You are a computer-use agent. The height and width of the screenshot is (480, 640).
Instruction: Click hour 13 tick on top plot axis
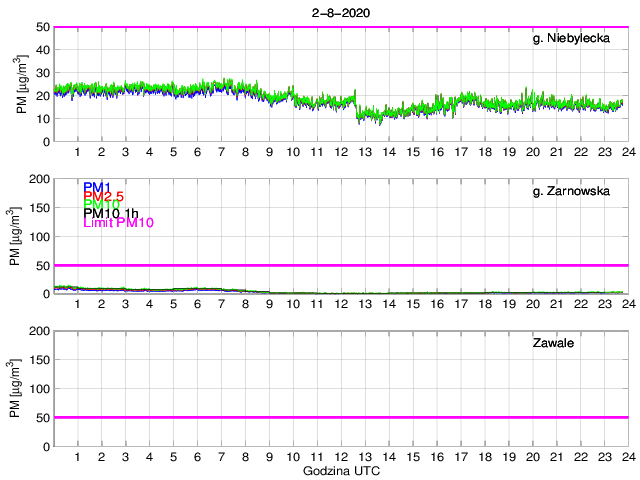coord(364,152)
